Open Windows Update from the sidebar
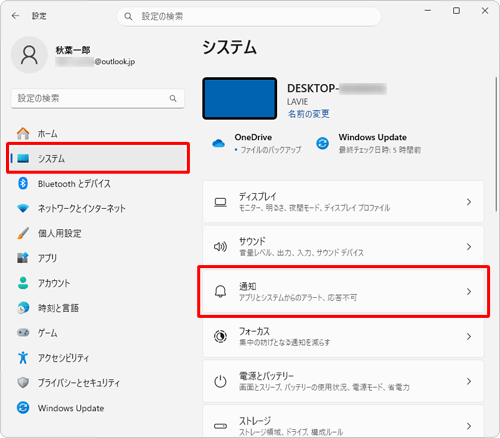 click(x=97, y=408)
